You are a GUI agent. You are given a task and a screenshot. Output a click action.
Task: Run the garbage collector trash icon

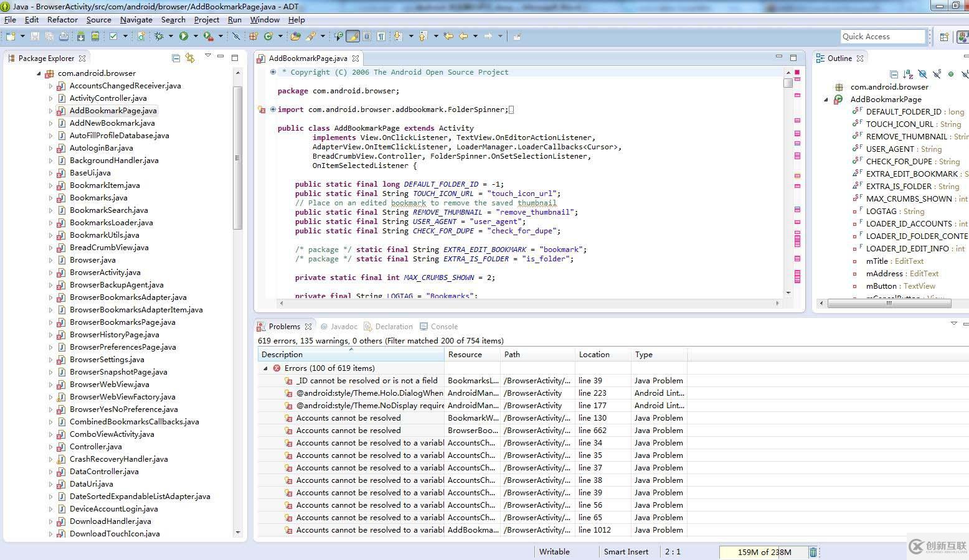pos(813,552)
